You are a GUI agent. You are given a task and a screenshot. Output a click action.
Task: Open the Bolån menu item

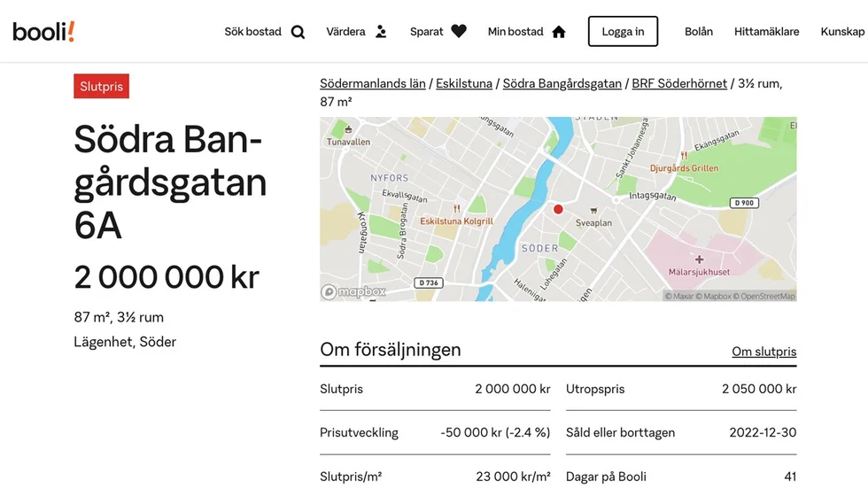[699, 32]
